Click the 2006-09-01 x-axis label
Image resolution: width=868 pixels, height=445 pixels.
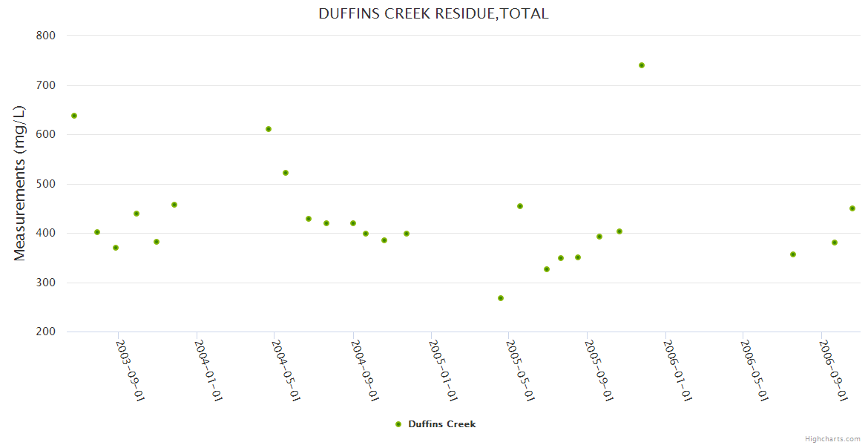tap(833, 370)
